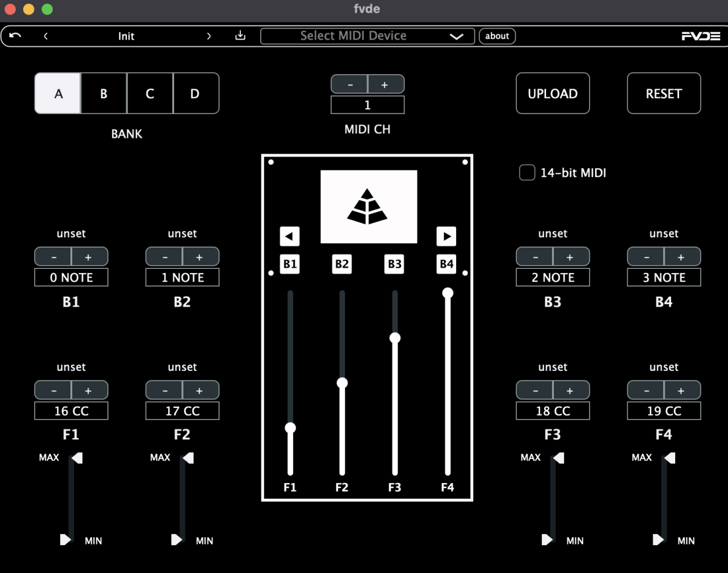
Task: Select bank D
Action: (196, 93)
